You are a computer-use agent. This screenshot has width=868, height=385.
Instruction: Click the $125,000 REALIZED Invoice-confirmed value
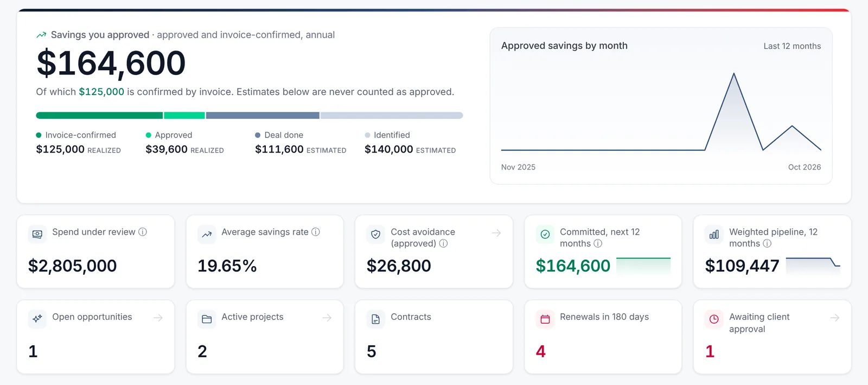(x=78, y=149)
